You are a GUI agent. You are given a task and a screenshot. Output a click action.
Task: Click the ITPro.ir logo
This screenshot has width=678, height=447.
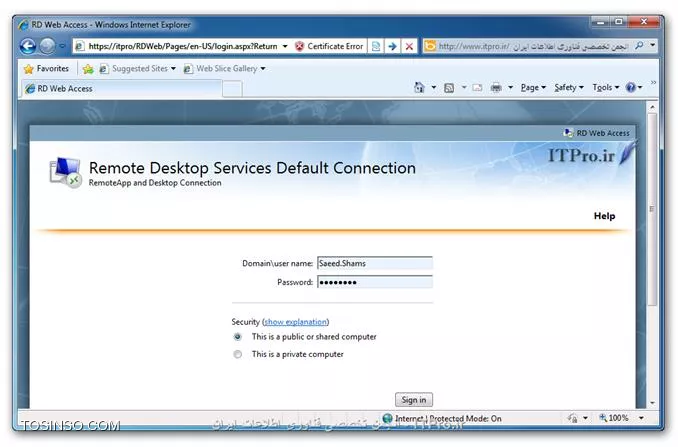pyautogui.click(x=590, y=155)
